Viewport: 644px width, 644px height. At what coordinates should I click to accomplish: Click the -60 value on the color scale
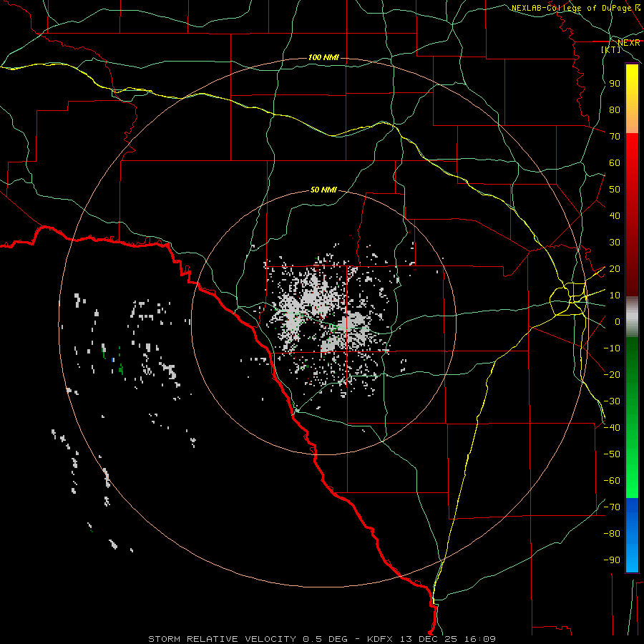612,481
